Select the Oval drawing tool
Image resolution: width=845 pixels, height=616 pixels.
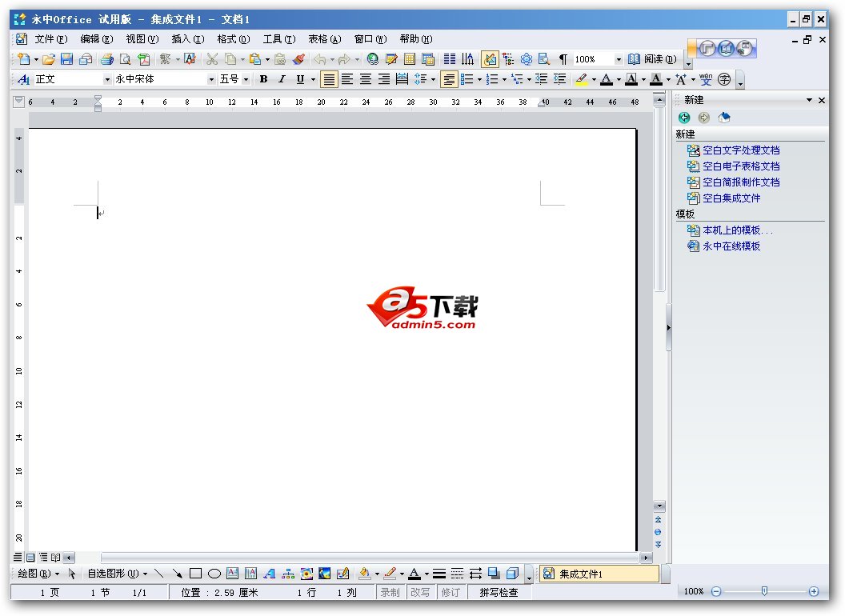point(213,573)
